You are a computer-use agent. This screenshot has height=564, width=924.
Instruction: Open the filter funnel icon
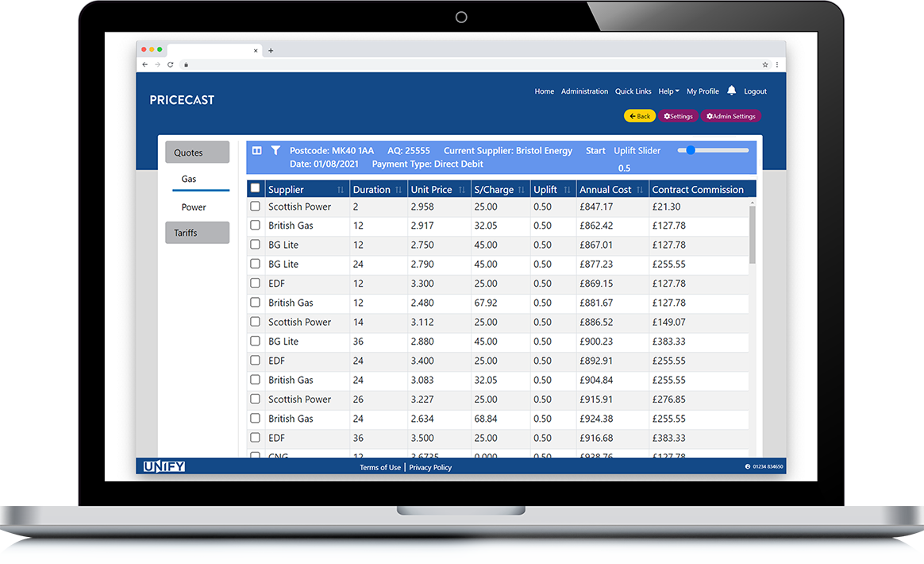[275, 150]
